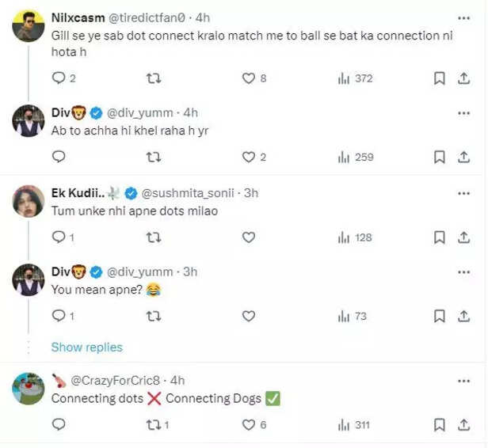Open more options on Ek Kudii's tweet
This screenshot has width=488, height=448.
[463, 193]
